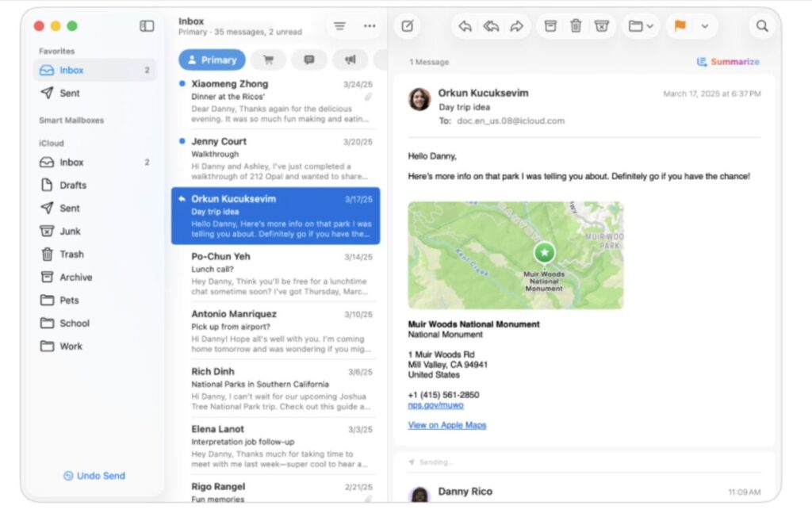Click Undo Send
812x517 pixels.
[x=94, y=476]
